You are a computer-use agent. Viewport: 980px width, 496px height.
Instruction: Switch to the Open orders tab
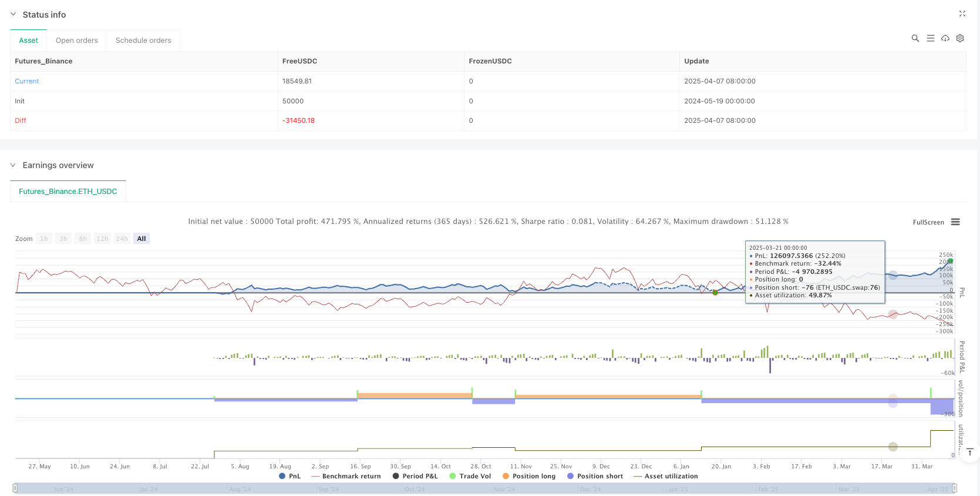[x=77, y=41]
